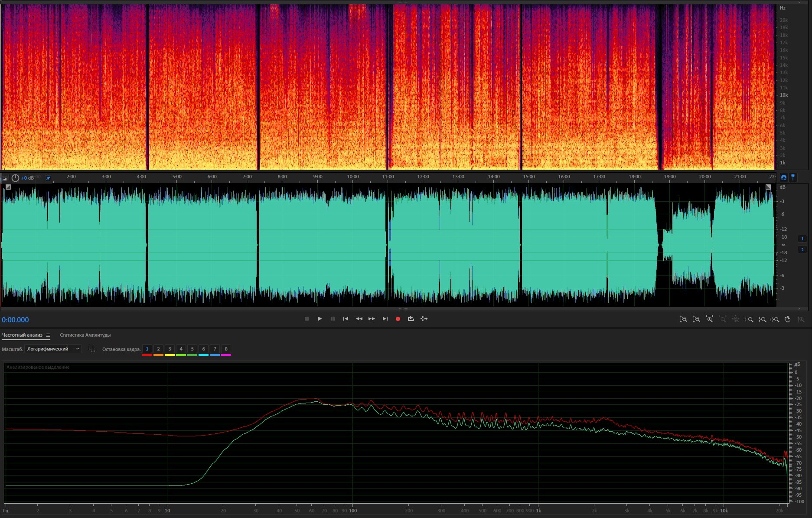The height and width of the screenshot is (518, 812).
Task: Click the skip selection playback icon
Action: click(x=424, y=319)
